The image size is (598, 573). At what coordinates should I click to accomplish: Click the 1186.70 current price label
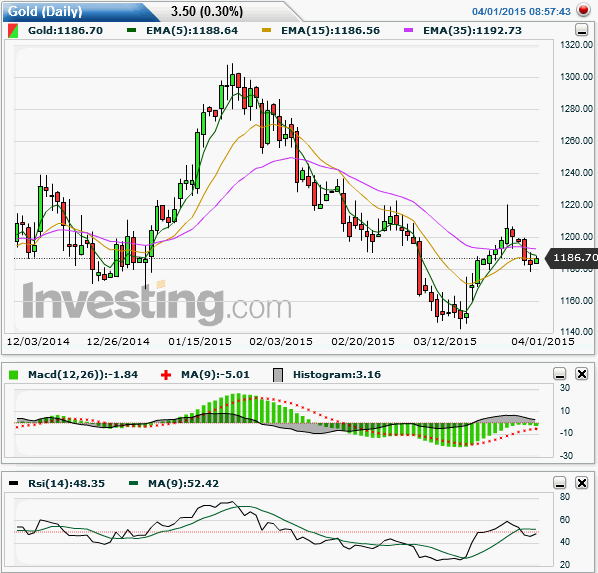point(572,258)
